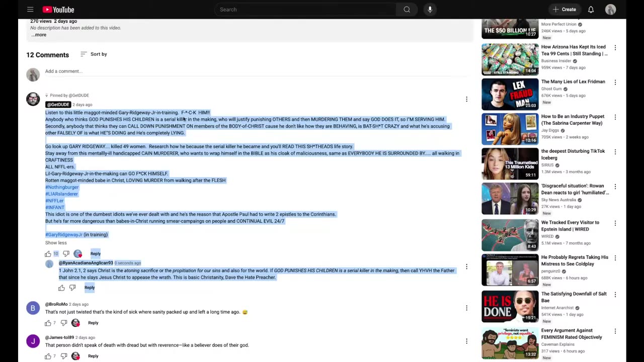
Task: Open options menu for @BroRoMo comment
Action: 466,308
